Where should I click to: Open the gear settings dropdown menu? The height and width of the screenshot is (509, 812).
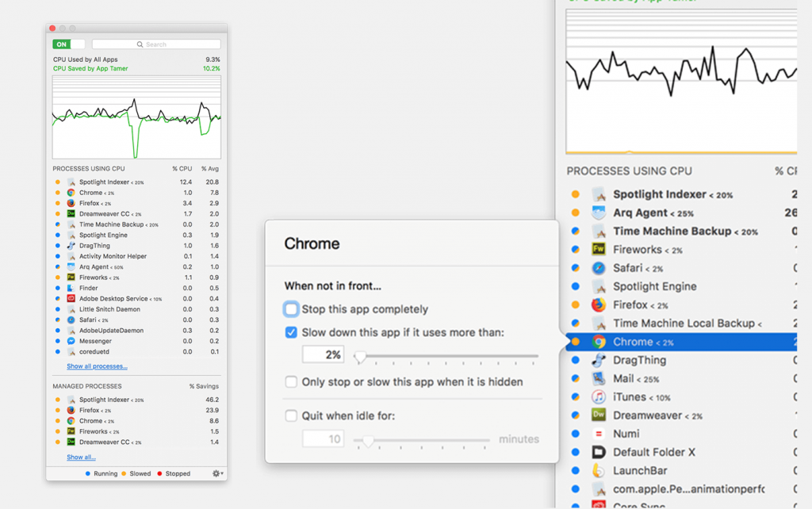click(x=217, y=473)
